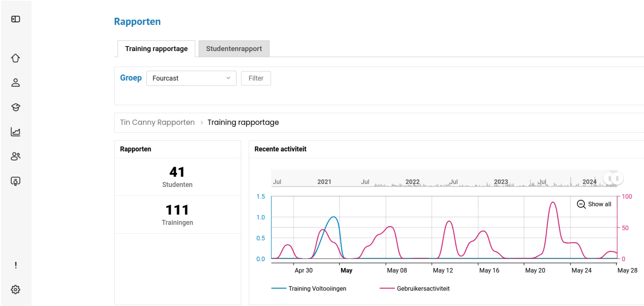Switch to the Training rapportage tab
The image size is (644, 306).
(156, 49)
